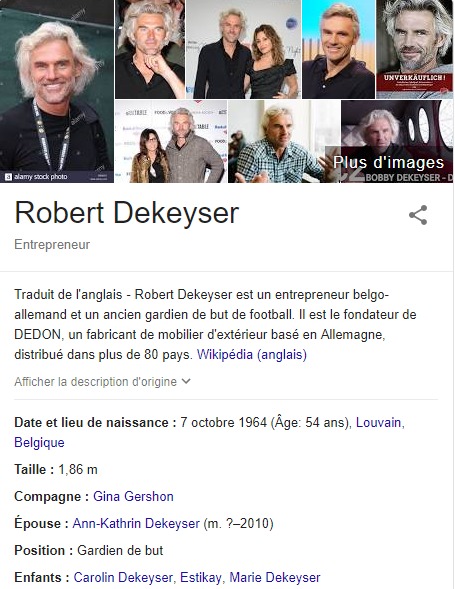
Task: Open photo of man resting chin on hand
Action: tap(150, 49)
